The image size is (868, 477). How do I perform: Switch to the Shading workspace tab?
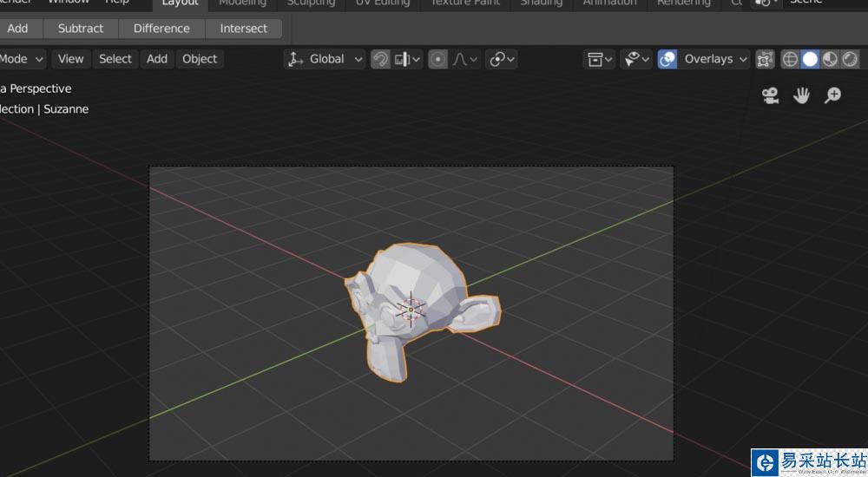coord(542,3)
